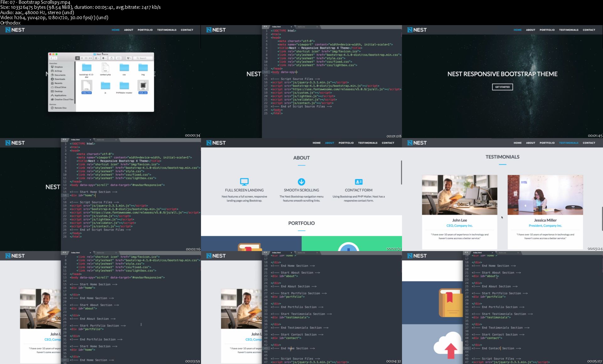
Task: Switch Finder to column view
Action: tap(86, 58)
